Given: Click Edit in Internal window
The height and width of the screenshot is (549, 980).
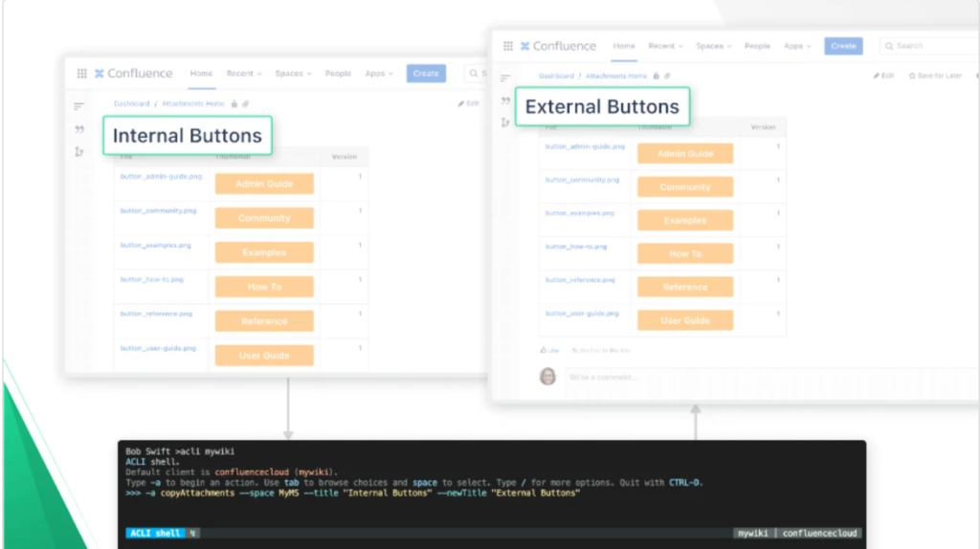Looking at the screenshot, I should pos(469,103).
